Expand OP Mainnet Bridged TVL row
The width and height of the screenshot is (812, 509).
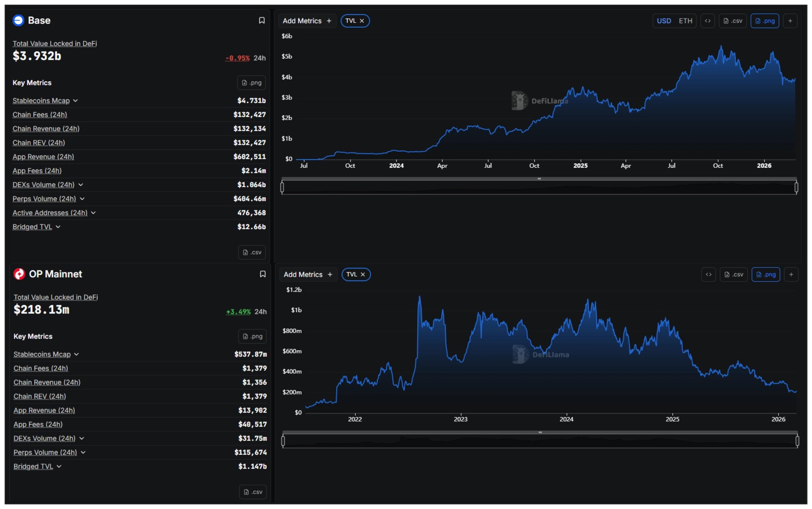[x=59, y=467]
